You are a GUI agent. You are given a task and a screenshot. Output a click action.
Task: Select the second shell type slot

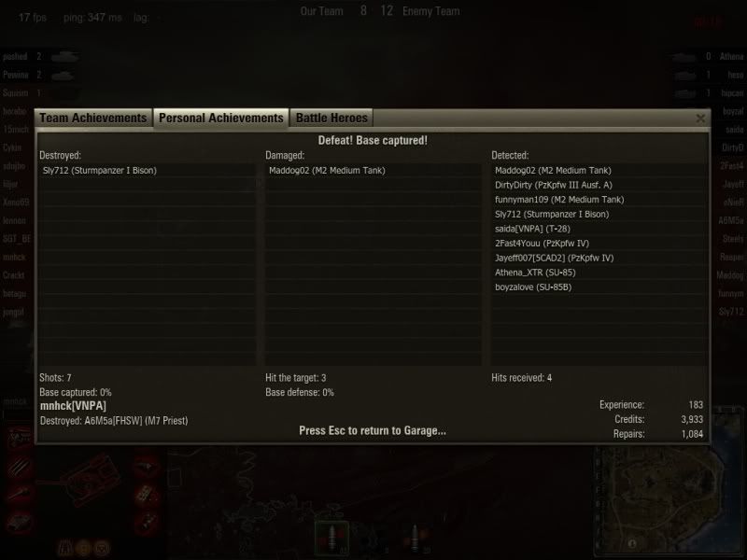click(x=415, y=539)
